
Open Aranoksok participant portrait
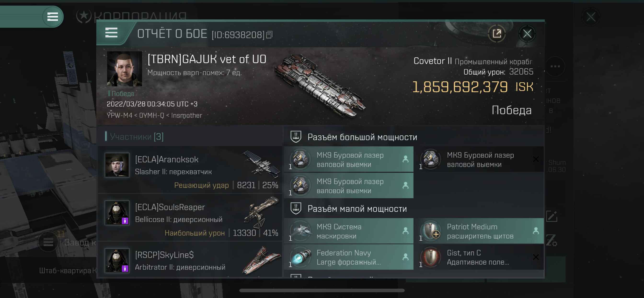click(x=117, y=165)
